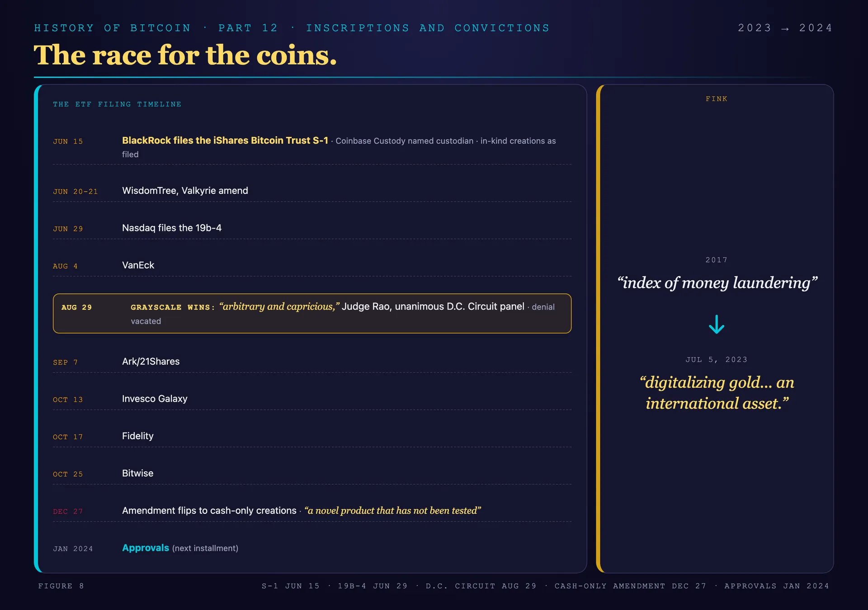Click the title "The race for the coins."
This screenshot has width=868, height=610.
[x=185, y=55]
